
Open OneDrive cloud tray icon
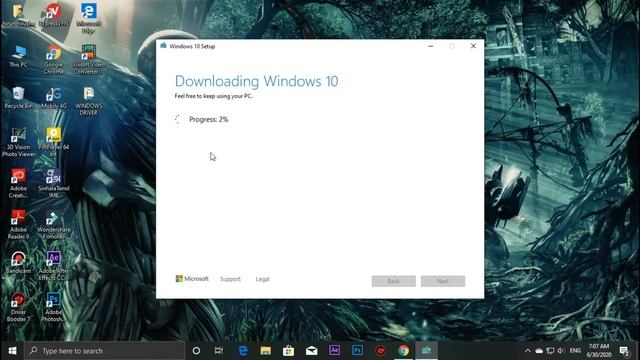click(x=539, y=351)
